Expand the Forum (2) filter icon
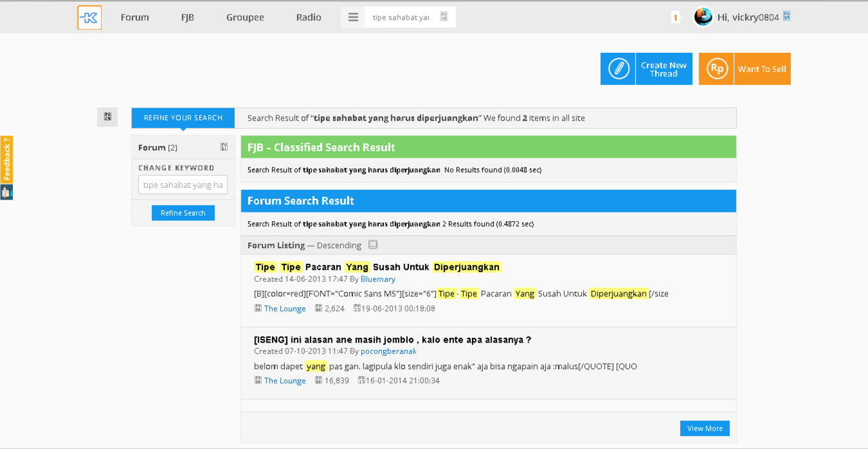This screenshot has width=868, height=449. coord(224,147)
